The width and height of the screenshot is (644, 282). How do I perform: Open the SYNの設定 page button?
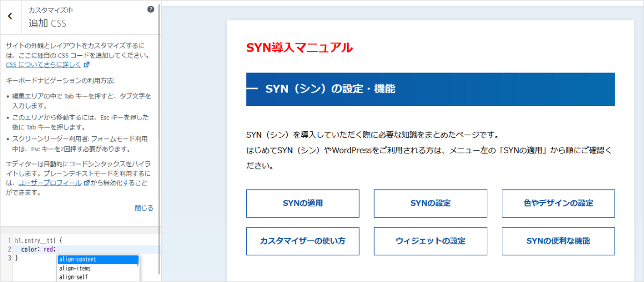tap(430, 203)
